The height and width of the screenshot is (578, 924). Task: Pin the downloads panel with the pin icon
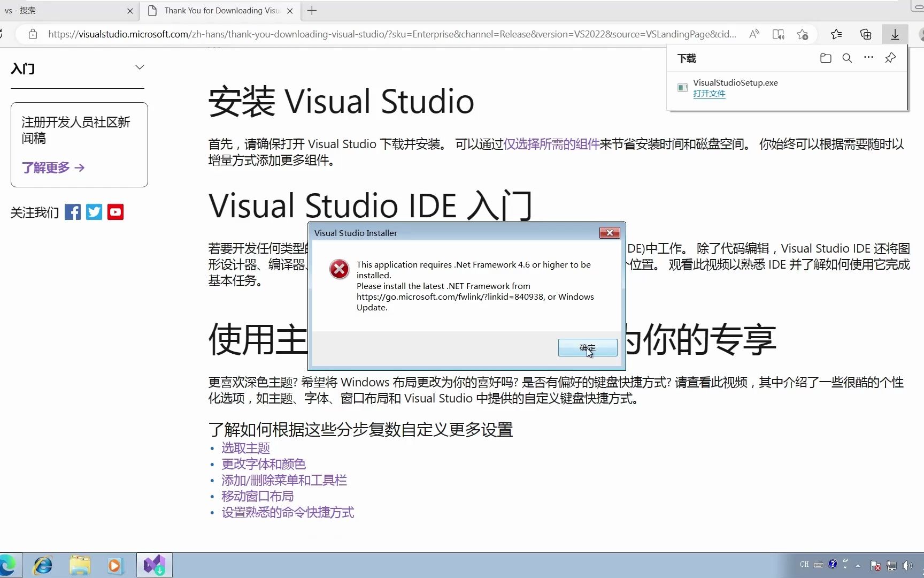[890, 58]
